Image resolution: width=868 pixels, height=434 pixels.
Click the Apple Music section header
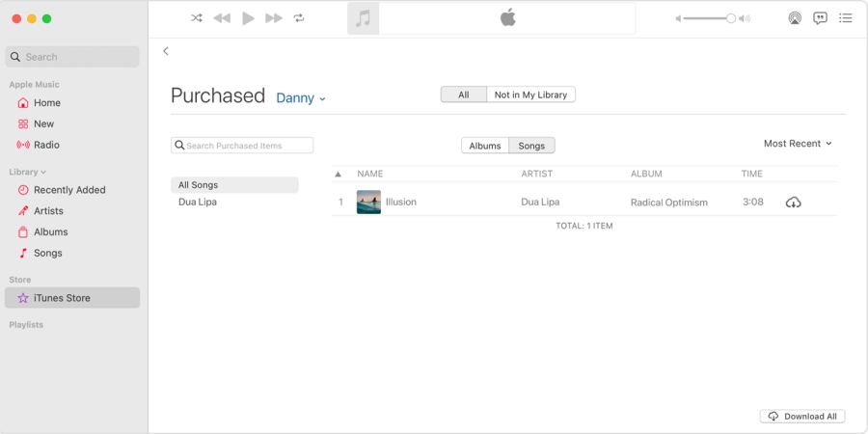pos(35,85)
